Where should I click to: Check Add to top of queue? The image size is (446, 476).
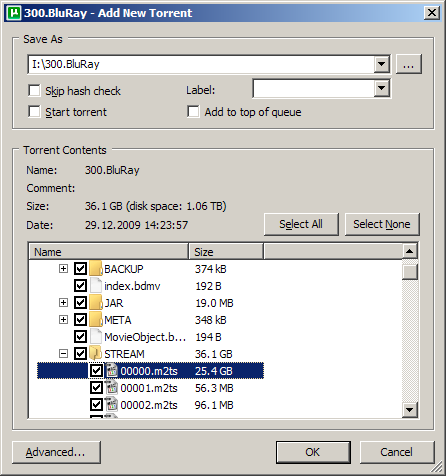click(x=193, y=112)
